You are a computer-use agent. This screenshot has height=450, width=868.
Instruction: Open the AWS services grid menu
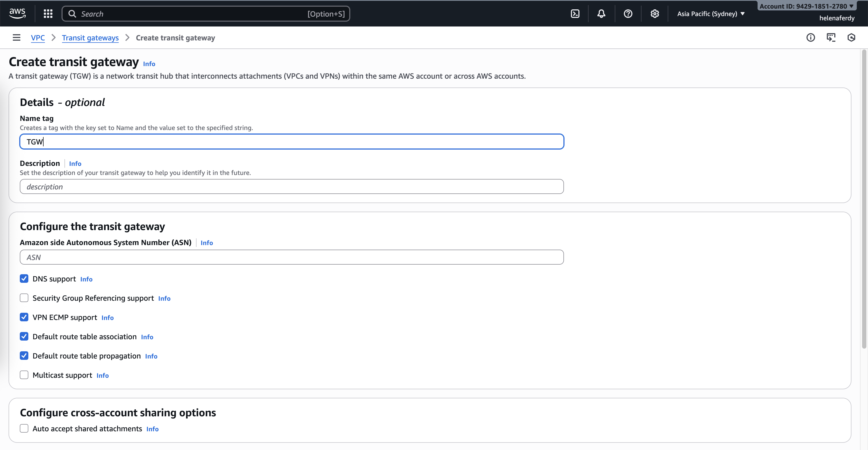pyautogui.click(x=48, y=13)
